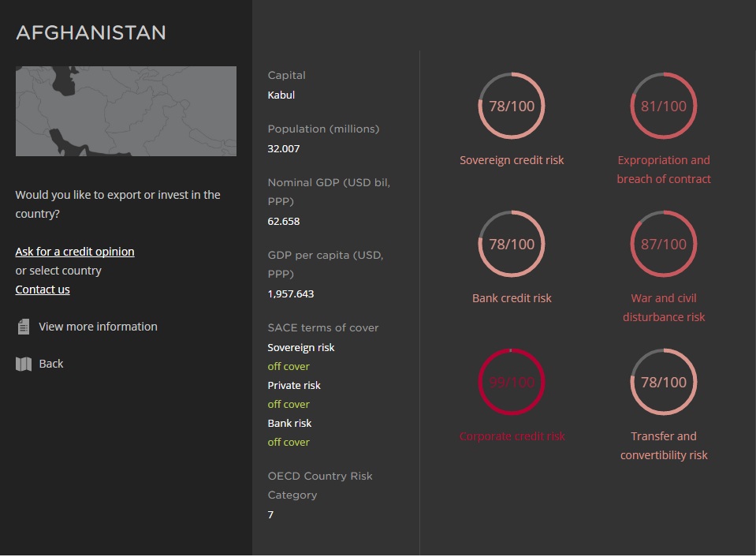Click the map icon next to Back

click(24, 364)
